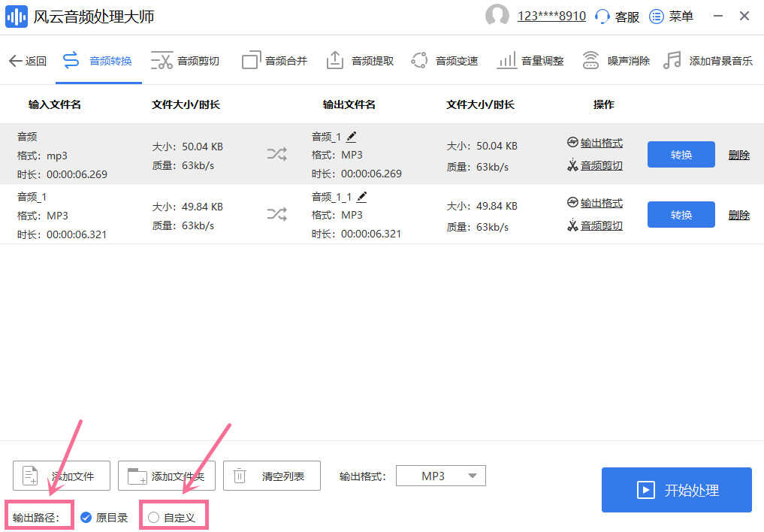Switch to the 音频剪切 tab
Image resolution: width=764 pixels, height=532 pixels.
pos(185,61)
